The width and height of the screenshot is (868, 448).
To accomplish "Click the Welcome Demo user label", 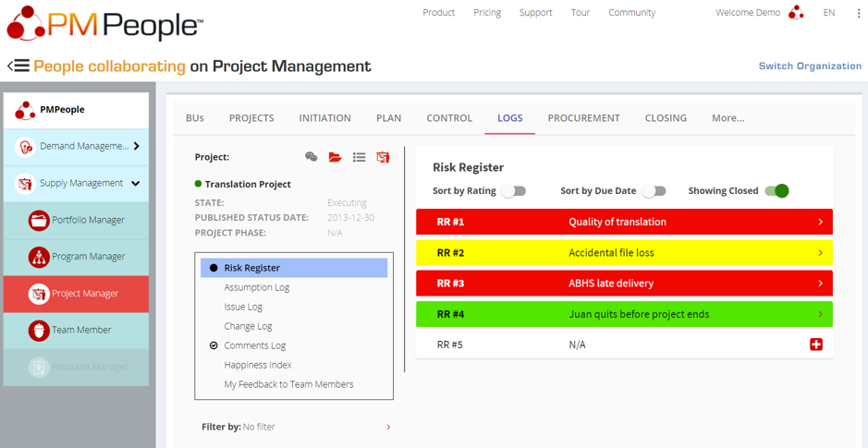I will pyautogui.click(x=748, y=13).
